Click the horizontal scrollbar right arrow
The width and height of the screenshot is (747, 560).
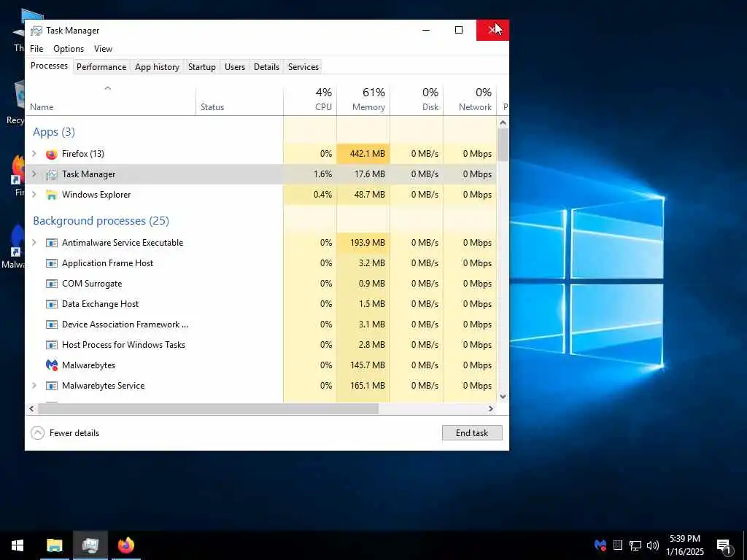tap(491, 408)
